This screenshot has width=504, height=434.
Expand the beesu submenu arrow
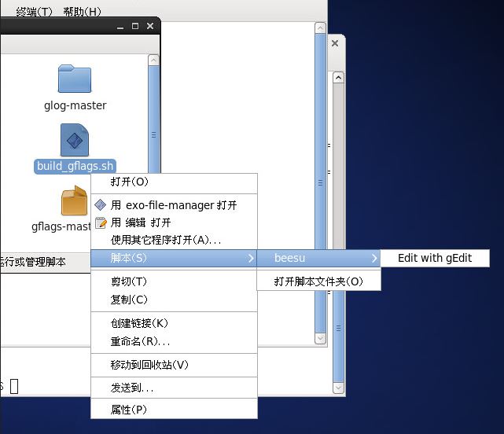click(374, 258)
